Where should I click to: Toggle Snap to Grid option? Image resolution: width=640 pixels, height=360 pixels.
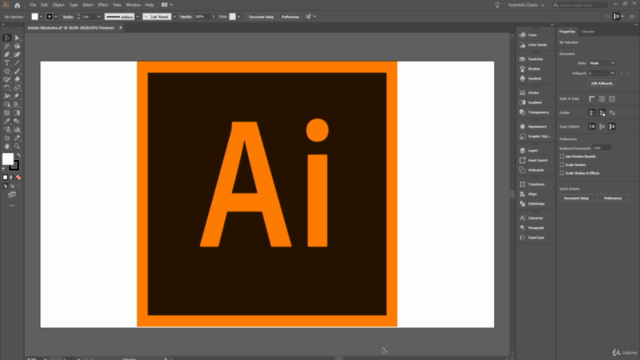point(602,127)
